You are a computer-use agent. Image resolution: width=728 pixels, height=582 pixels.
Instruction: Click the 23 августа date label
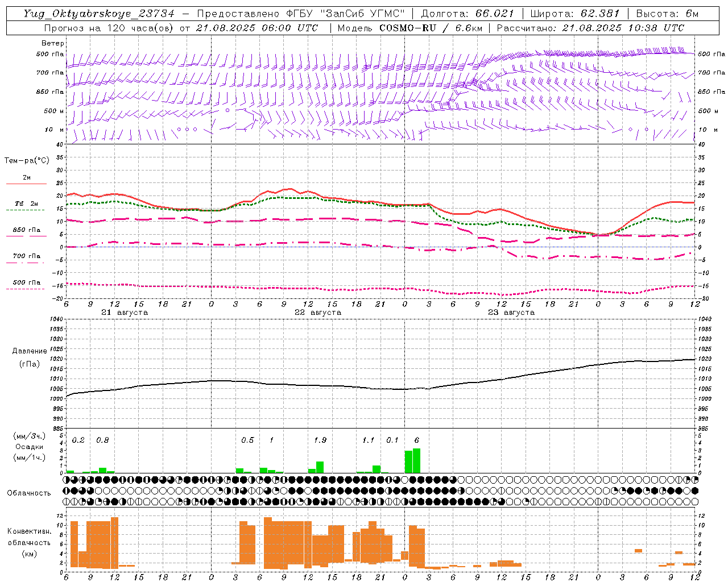(x=511, y=313)
